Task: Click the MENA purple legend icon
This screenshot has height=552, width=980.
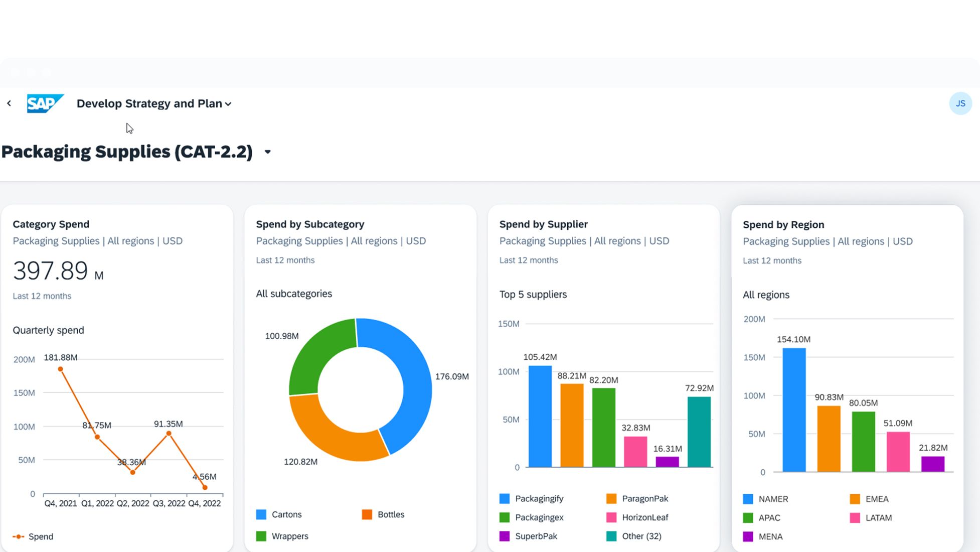Action: pyautogui.click(x=748, y=536)
